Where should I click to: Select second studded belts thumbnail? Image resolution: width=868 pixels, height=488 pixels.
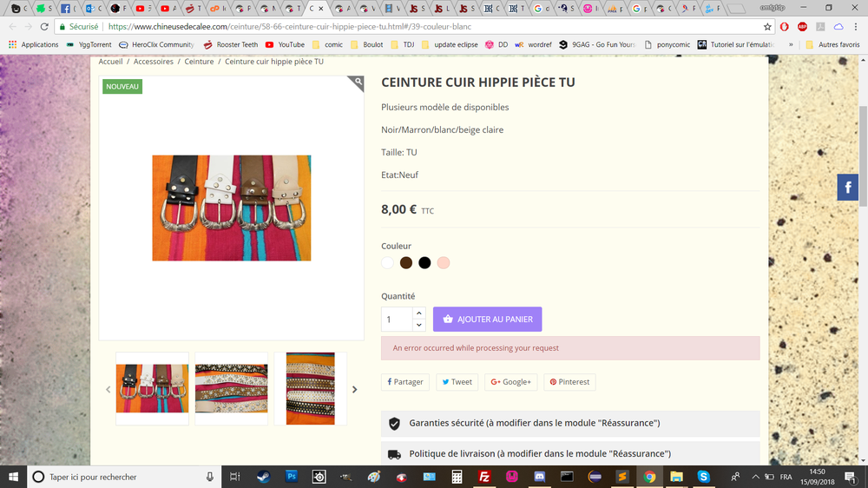232,388
